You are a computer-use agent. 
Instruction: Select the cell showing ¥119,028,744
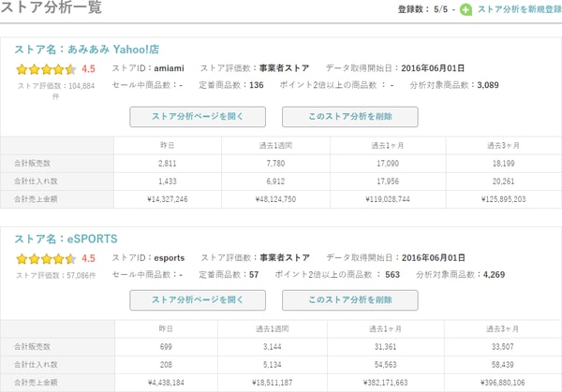point(388,199)
